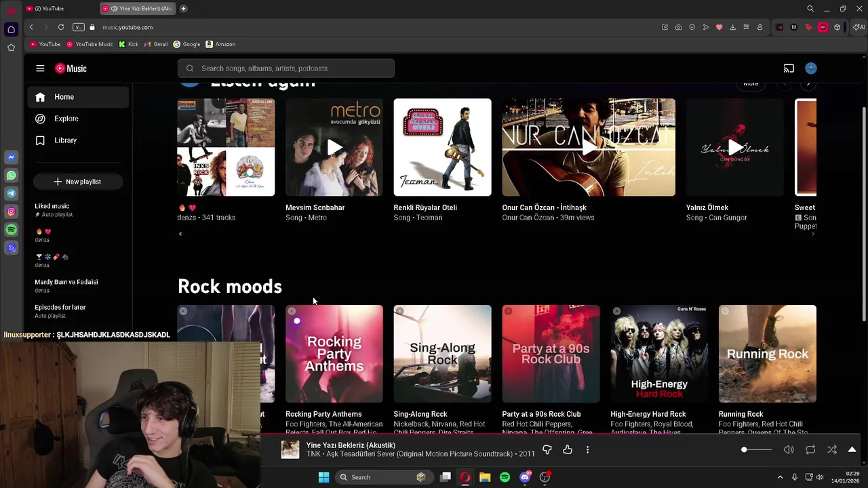This screenshot has width=868, height=488.
Task: Toggle repeat mode in player bar
Action: coord(810,449)
